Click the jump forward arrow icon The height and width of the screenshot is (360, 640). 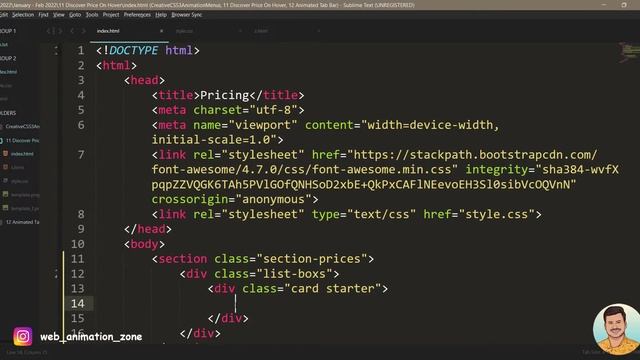pos(84,31)
